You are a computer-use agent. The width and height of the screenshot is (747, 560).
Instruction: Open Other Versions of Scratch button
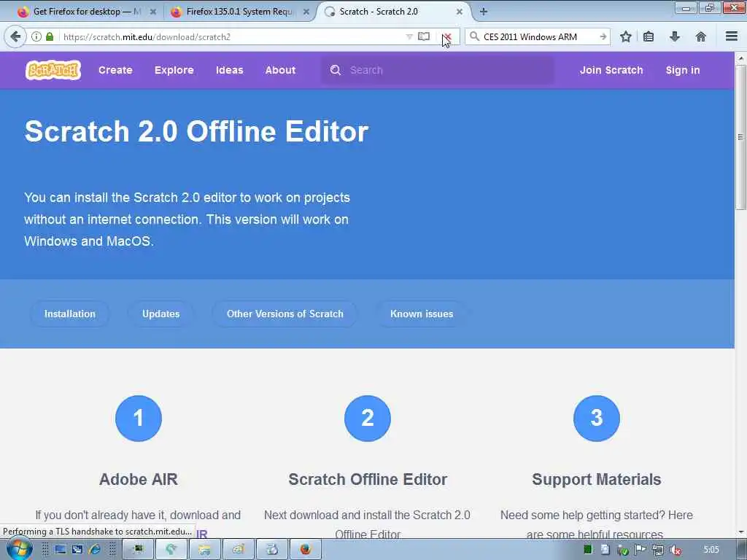pyautogui.click(x=285, y=314)
